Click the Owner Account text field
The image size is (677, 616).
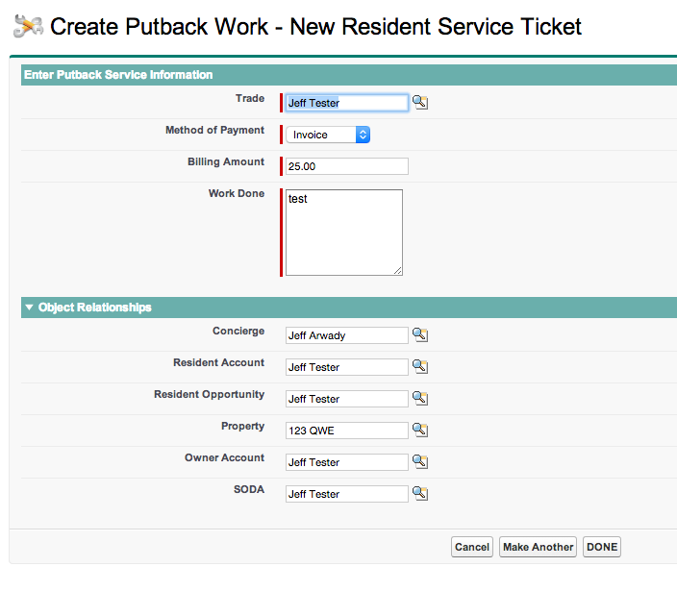click(346, 462)
